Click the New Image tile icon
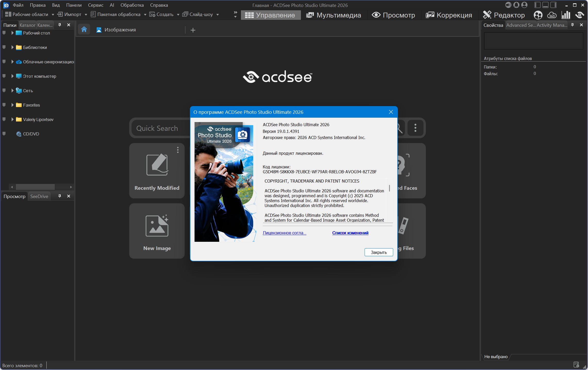 point(157,226)
